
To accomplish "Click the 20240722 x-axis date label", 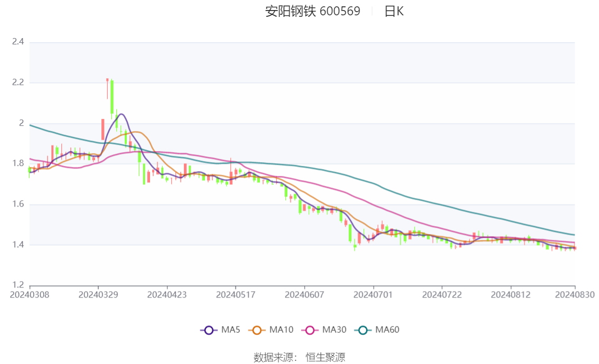I will (x=442, y=295).
